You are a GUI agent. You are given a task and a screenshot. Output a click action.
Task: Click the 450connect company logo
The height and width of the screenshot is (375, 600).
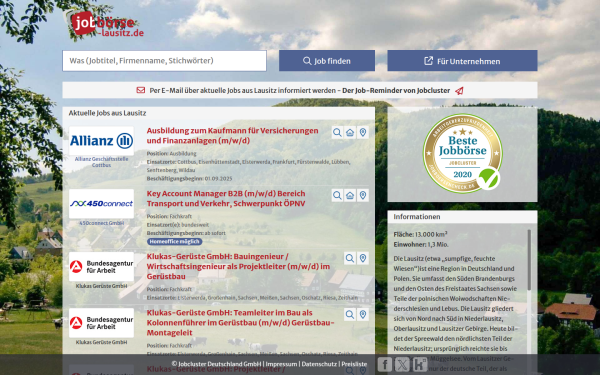[101, 204]
